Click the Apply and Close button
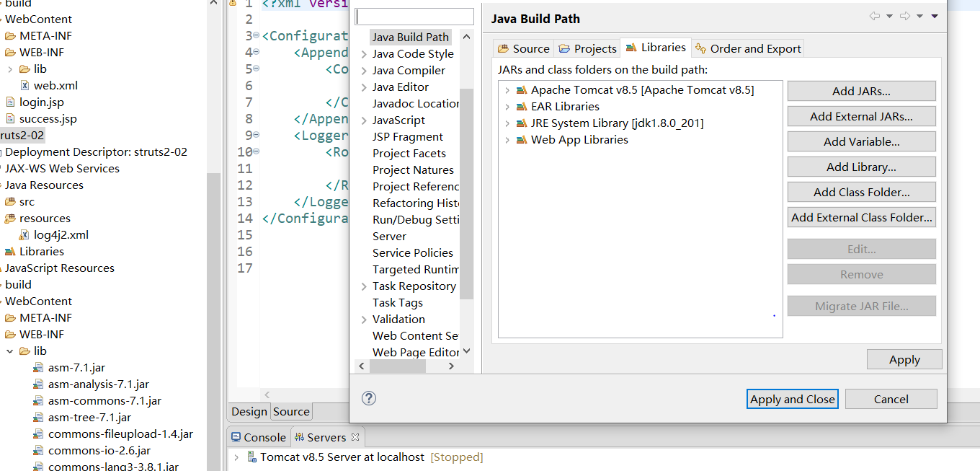Viewport: 980px width, 471px height. point(792,399)
